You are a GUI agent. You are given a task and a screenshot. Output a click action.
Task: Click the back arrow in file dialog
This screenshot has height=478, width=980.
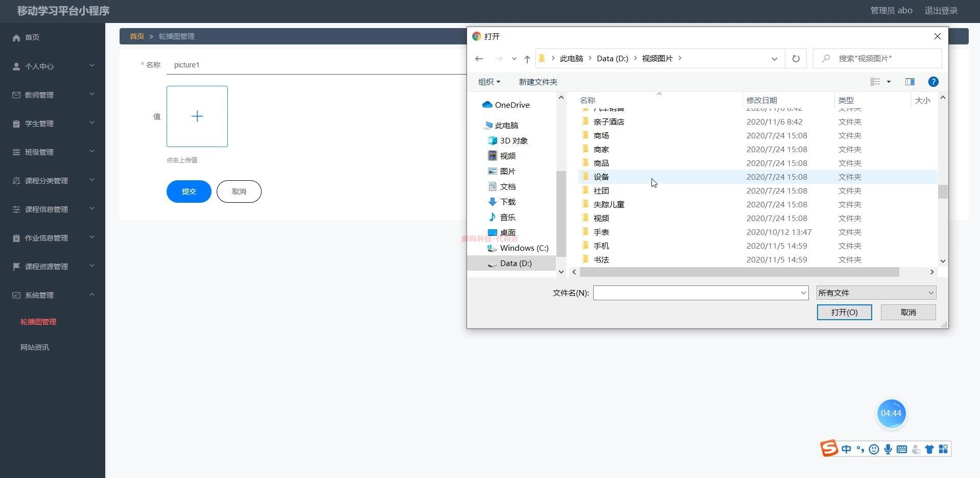479,59
